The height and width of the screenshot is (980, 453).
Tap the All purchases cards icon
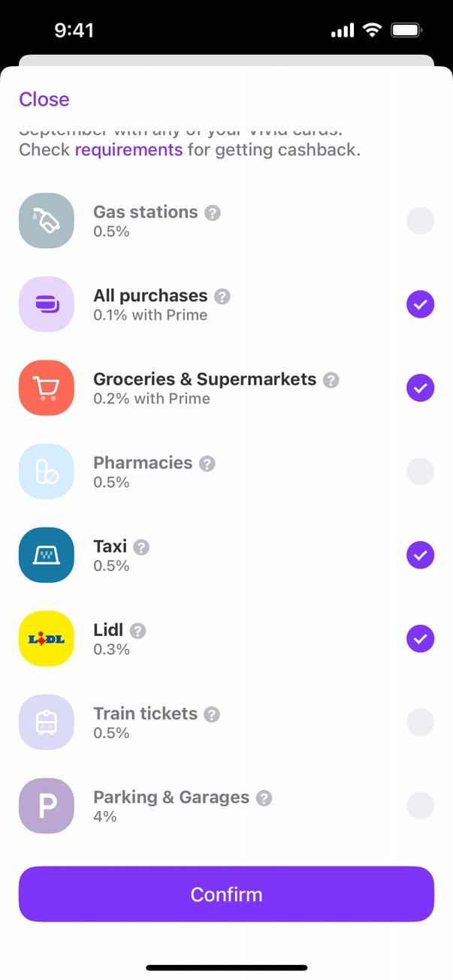(x=46, y=304)
